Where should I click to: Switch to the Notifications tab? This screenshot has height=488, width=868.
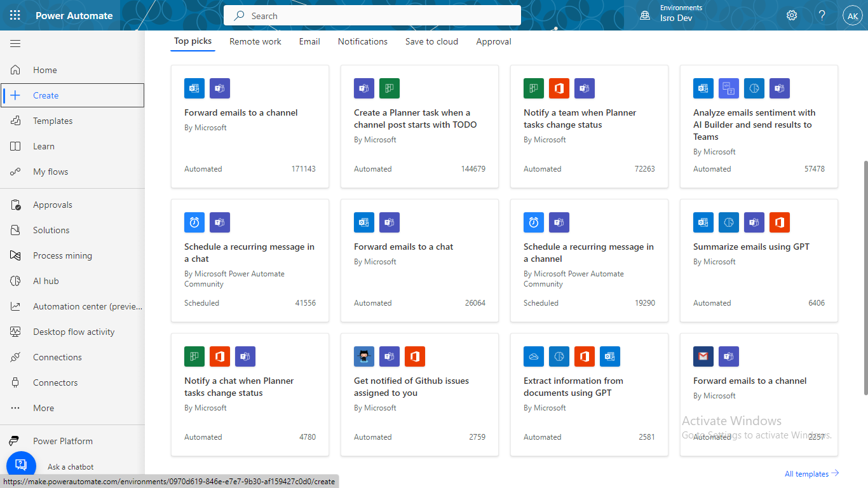362,41
